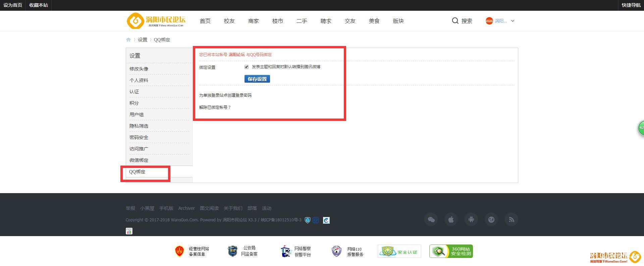644x266 pixels.
Task: Open the 为单独登录站点创建登录密码 link
Action: pos(225,95)
